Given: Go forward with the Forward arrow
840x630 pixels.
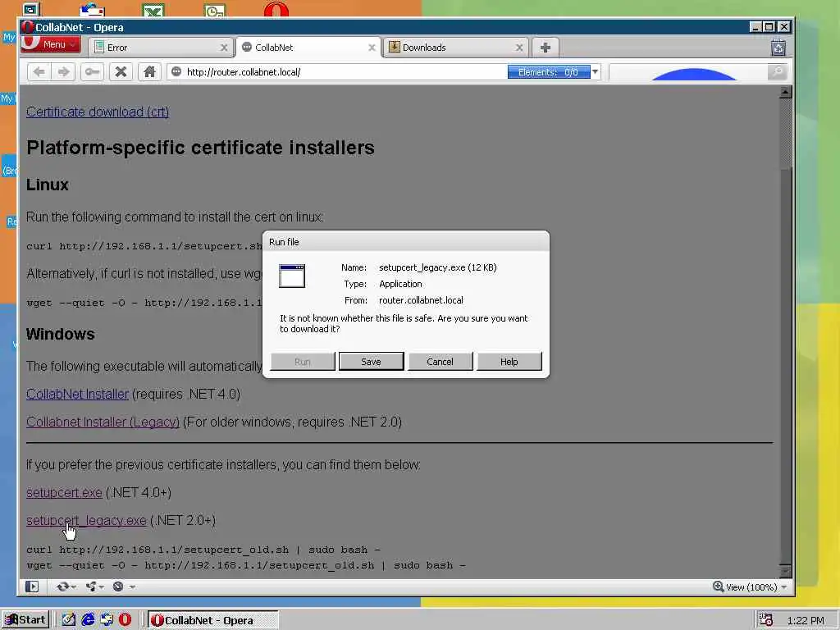Looking at the screenshot, I should 64,72.
